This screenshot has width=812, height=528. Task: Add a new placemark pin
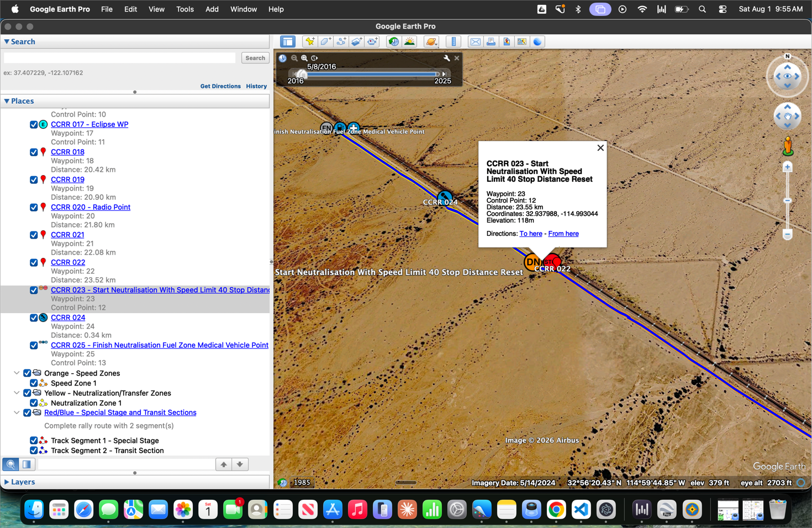[310, 41]
